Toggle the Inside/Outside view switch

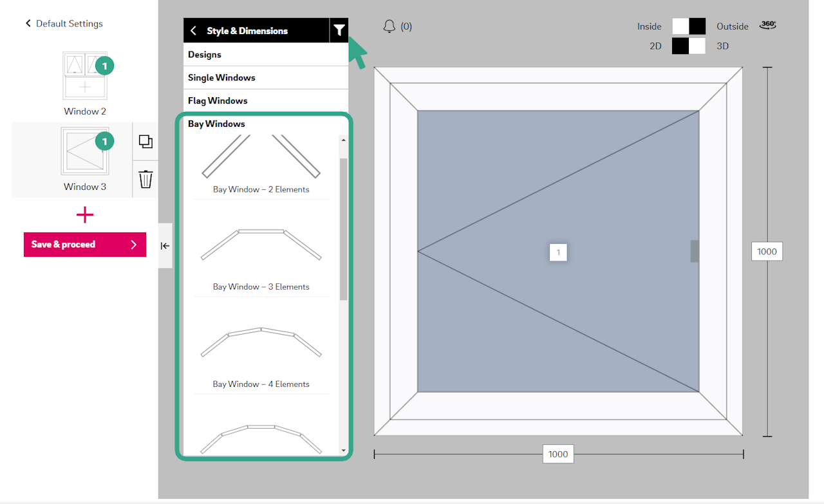(x=689, y=26)
